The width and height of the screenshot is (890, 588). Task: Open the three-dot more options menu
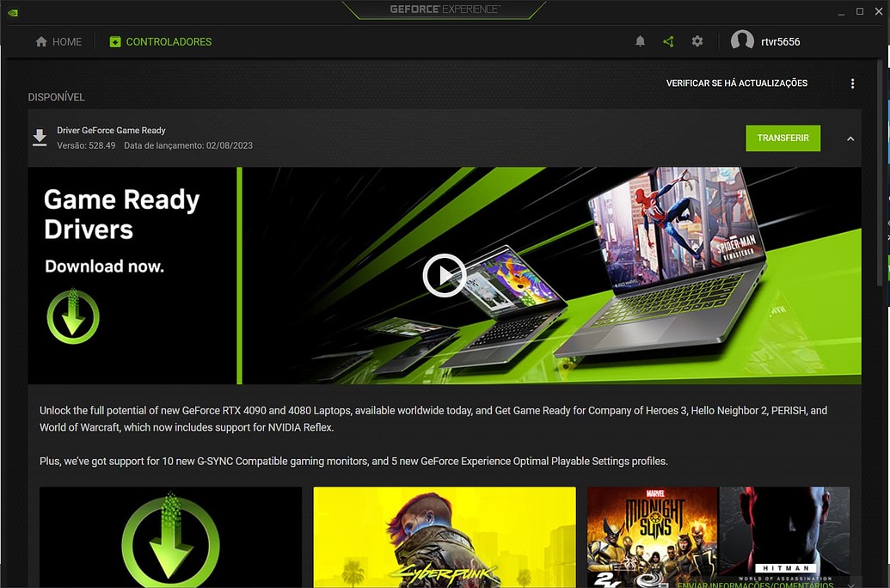[x=852, y=83]
